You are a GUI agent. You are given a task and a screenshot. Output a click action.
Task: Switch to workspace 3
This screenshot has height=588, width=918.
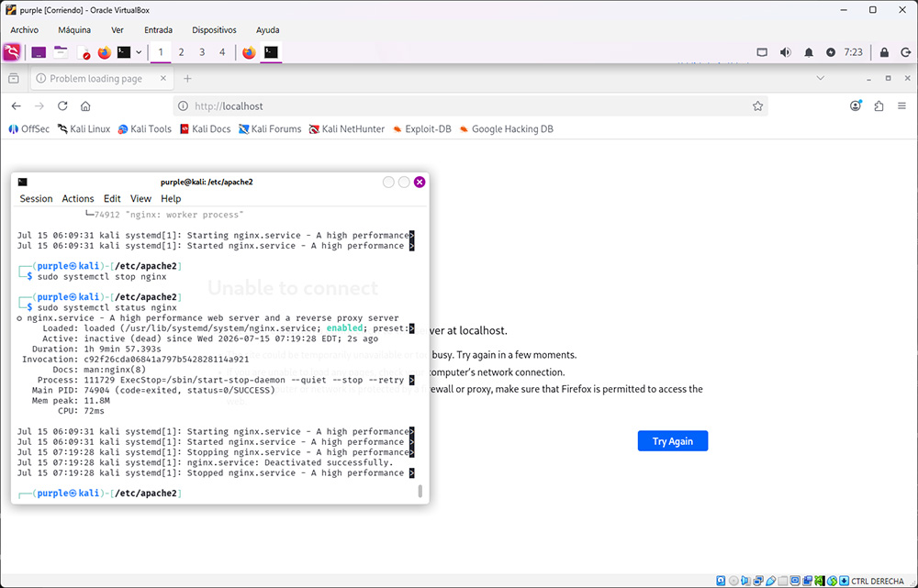202,52
